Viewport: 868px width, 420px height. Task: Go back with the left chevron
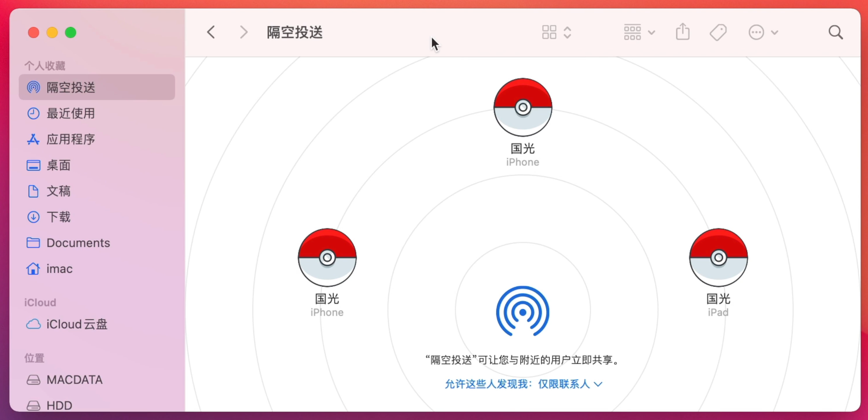(x=211, y=32)
